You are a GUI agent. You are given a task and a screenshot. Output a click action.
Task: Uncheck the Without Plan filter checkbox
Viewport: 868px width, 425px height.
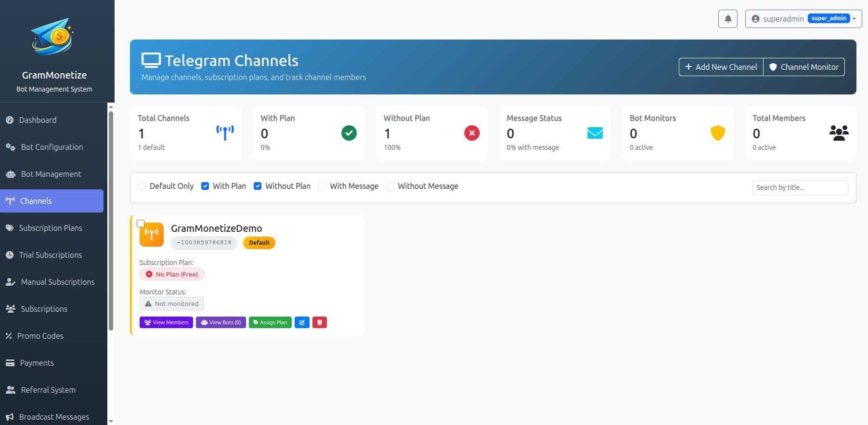click(x=258, y=186)
